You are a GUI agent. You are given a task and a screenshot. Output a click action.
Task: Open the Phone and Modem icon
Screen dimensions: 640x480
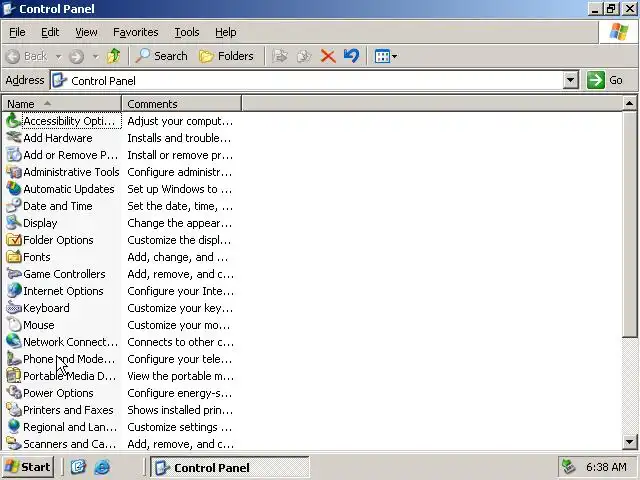[14, 359]
